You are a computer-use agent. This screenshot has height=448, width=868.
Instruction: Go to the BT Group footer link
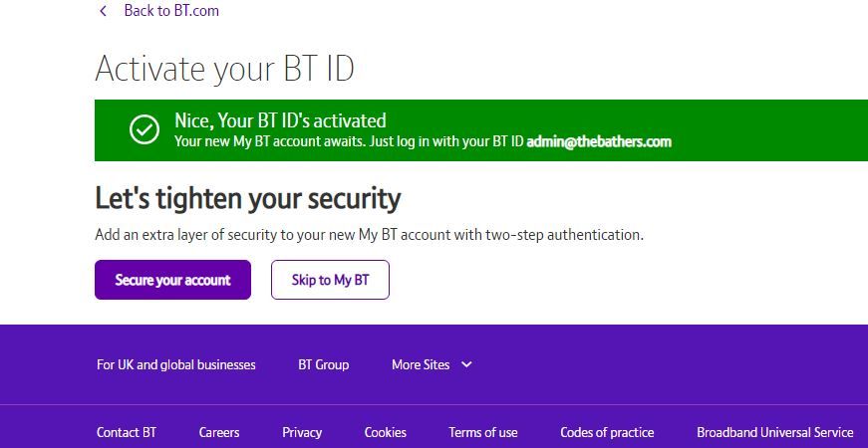click(x=324, y=364)
